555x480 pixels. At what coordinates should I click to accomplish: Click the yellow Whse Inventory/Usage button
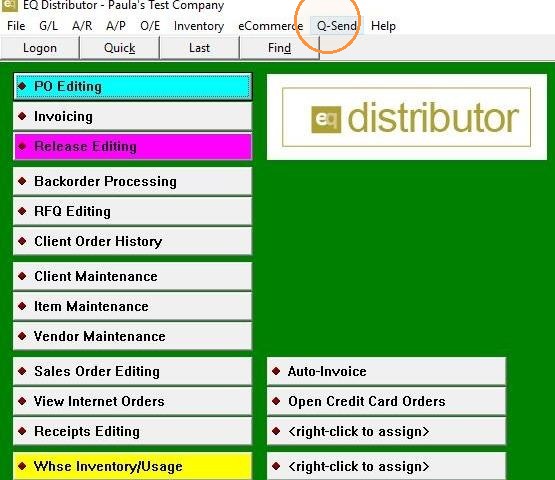point(133,466)
